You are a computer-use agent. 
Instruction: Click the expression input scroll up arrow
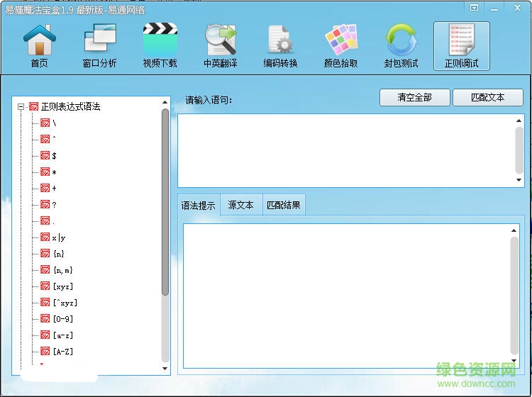coord(519,121)
